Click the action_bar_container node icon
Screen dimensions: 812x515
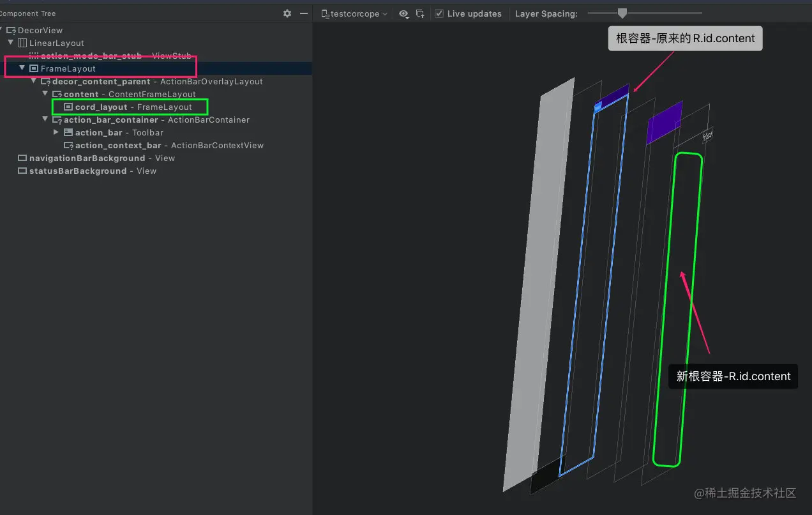57,119
